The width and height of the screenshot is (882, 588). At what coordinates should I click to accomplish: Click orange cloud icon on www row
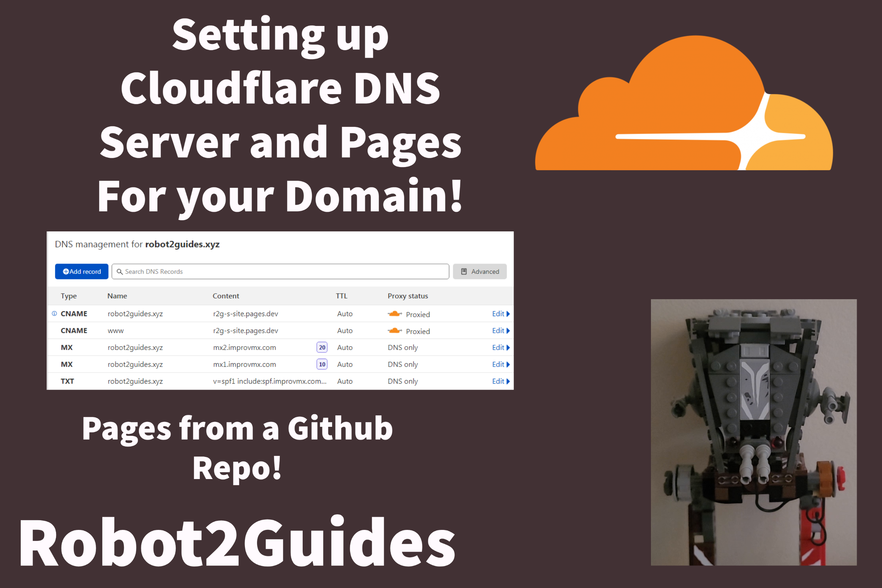(394, 331)
